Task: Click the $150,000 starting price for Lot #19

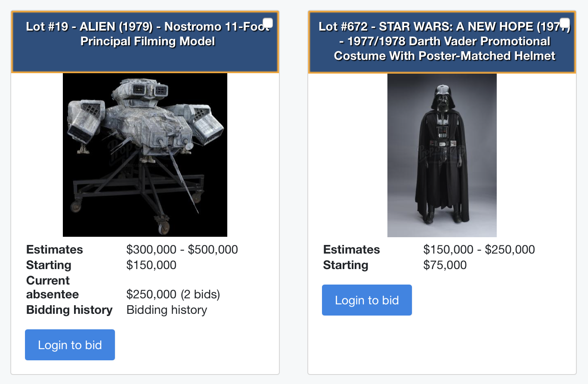Action: (x=152, y=265)
